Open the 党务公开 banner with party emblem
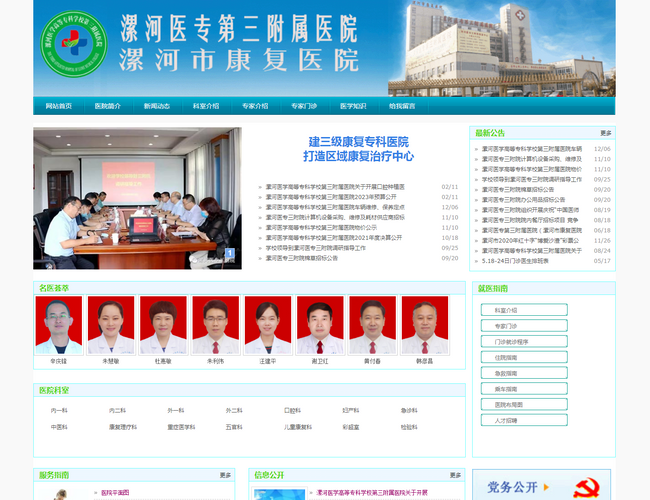This screenshot has width=650, height=500. [542, 486]
